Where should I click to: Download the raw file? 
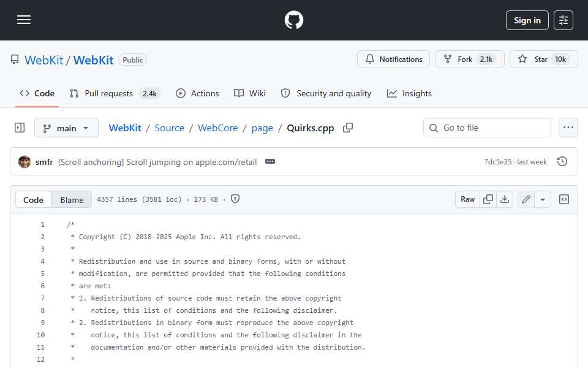[505, 199]
